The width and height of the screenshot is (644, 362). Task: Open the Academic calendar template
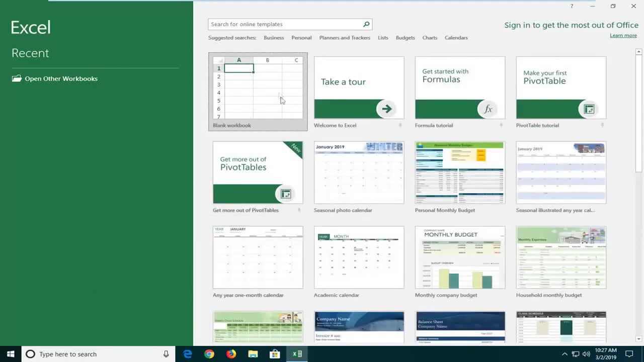[359, 257]
